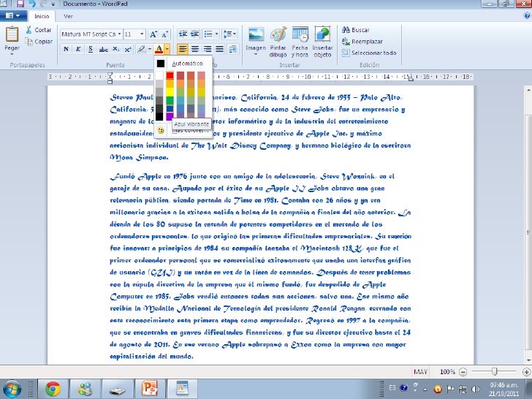The height and width of the screenshot is (399, 532).
Task: Toggle bold with the N button
Action: click(x=66, y=50)
